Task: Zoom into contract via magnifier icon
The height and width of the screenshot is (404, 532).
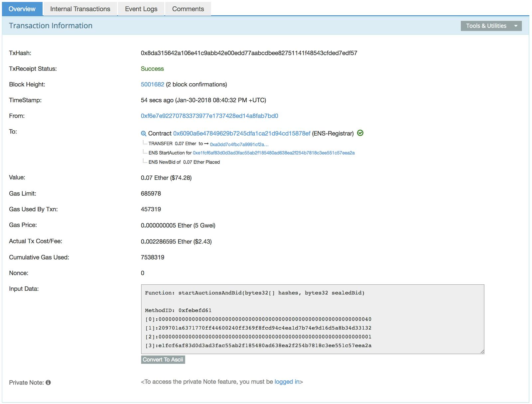Action: coord(144,133)
